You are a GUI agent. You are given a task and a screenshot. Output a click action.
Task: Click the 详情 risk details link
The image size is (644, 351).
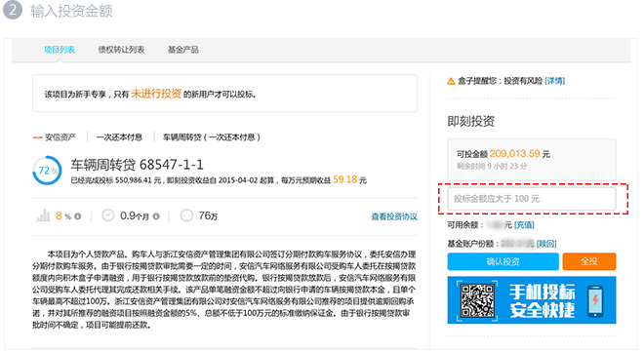pyautogui.click(x=555, y=81)
